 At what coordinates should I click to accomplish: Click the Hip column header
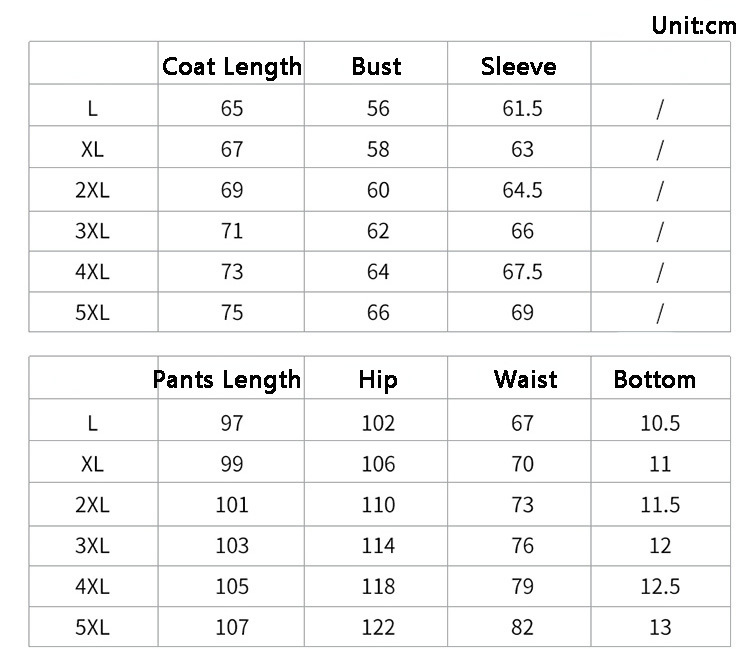click(x=378, y=380)
